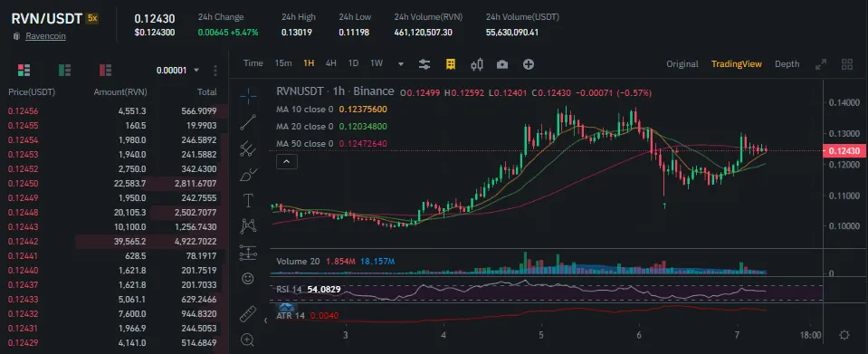
Task: Open technical indicator settings sliders icon
Action: click(x=424, y=64)
